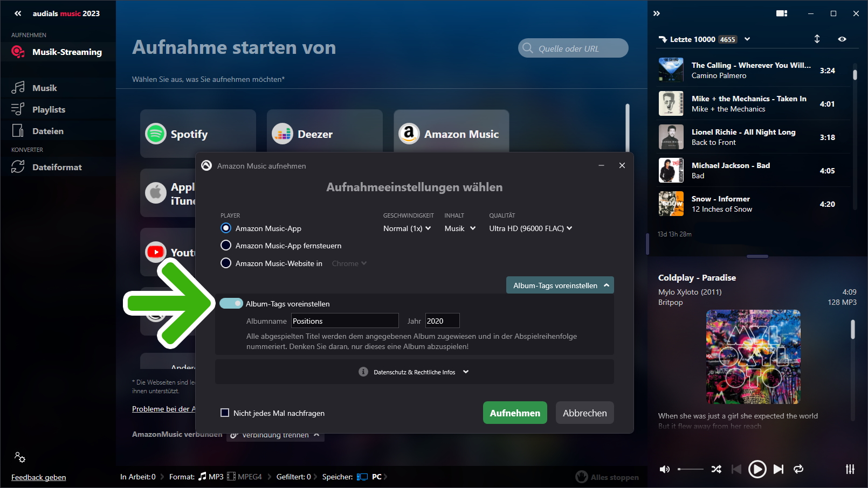Toggle shuffle playback
The width and height of the screenshot is (868, 488).
click(717, 469)
